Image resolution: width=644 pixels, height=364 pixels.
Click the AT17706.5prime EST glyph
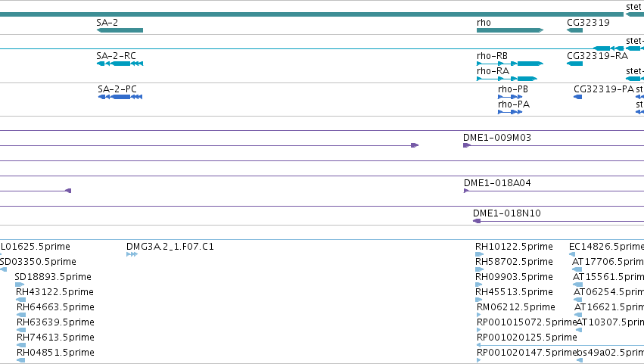[x=577, y=269]
